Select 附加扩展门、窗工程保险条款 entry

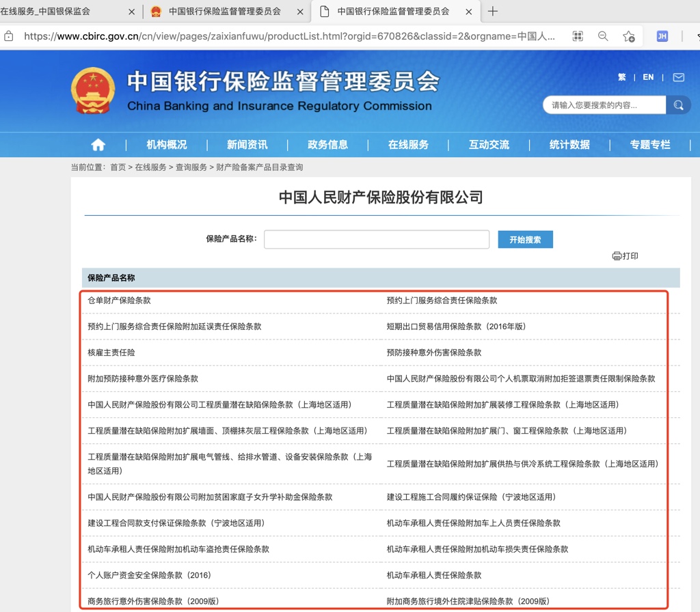[507, 431]
